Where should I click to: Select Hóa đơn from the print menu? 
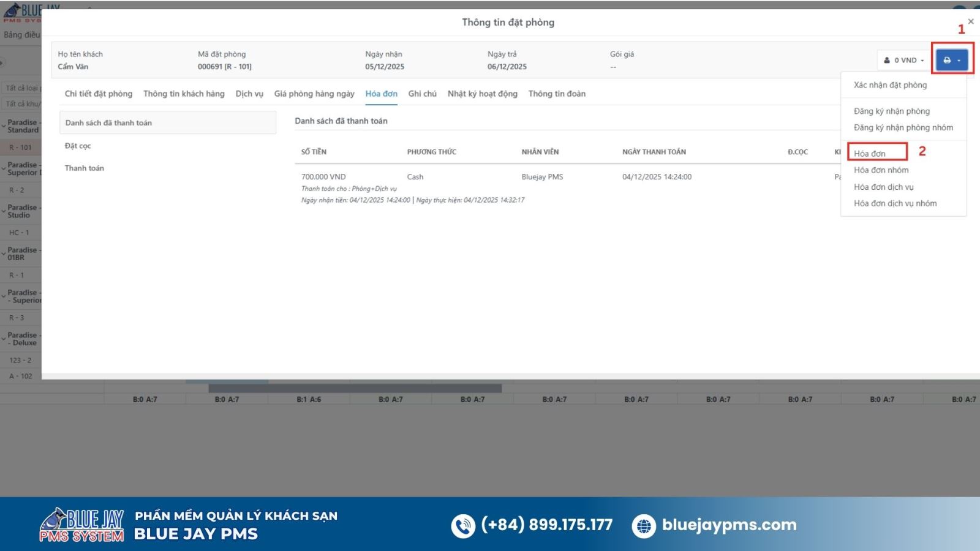click(x=870, y=153)
